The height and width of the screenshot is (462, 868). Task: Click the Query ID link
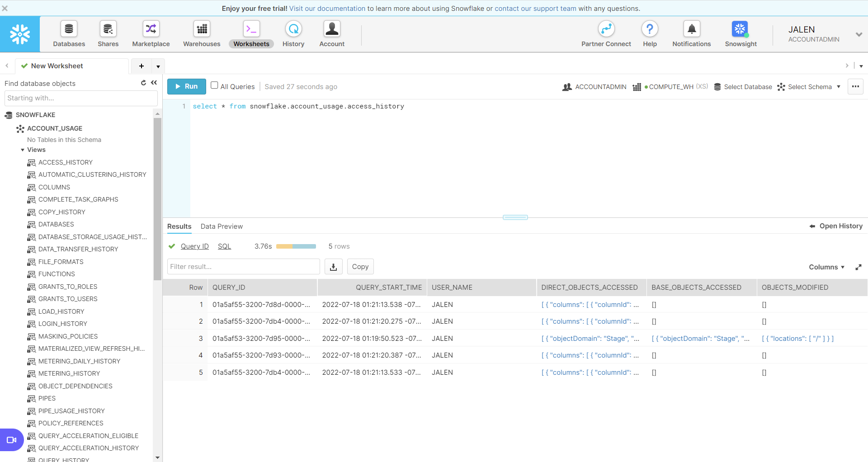coord(194,246)
